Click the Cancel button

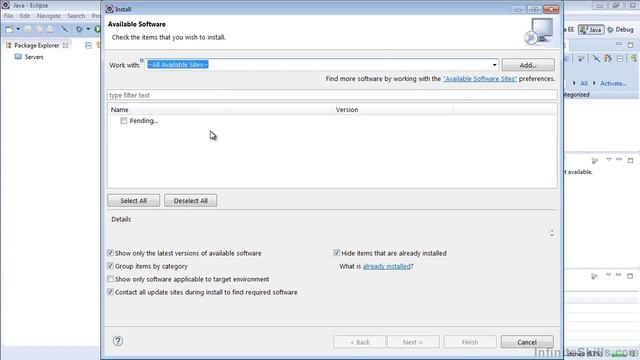(527, 342)
